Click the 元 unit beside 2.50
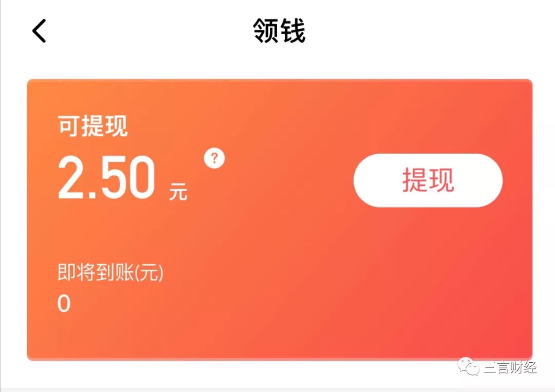Image resolution: width=555 pixels, height=392 pixels. pyautogui.click(x=178, y=192)
